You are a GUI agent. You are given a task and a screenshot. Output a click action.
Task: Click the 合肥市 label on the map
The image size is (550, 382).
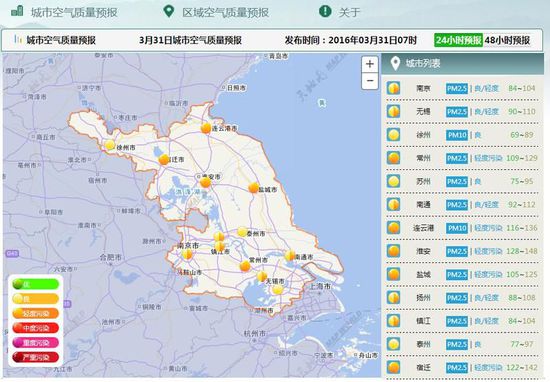[x=110, y=257]
